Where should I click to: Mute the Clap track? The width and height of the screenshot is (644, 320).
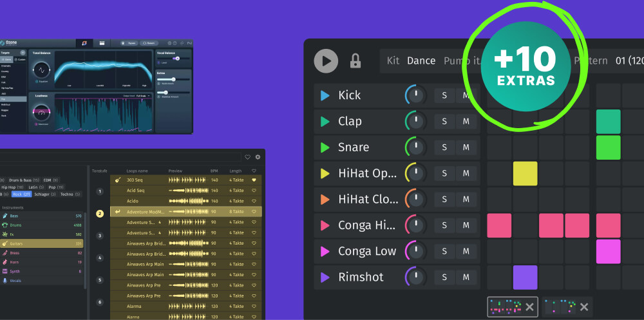pos(466,122)
